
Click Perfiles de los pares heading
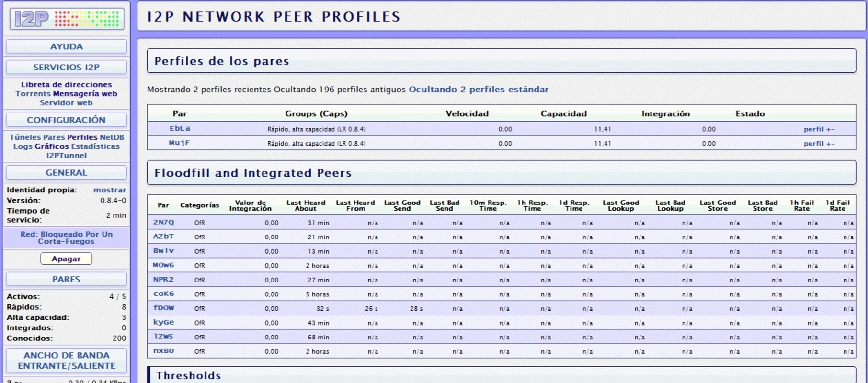pos(222,61)
